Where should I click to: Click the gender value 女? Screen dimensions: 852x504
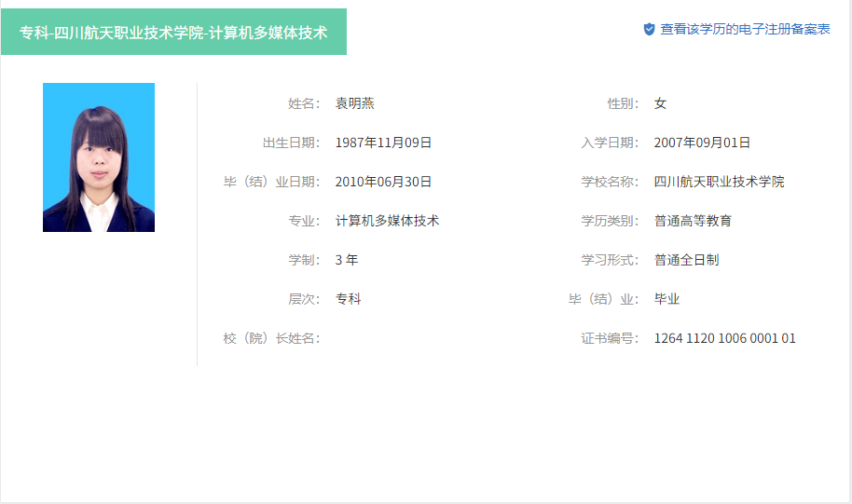tap(660, 103)
